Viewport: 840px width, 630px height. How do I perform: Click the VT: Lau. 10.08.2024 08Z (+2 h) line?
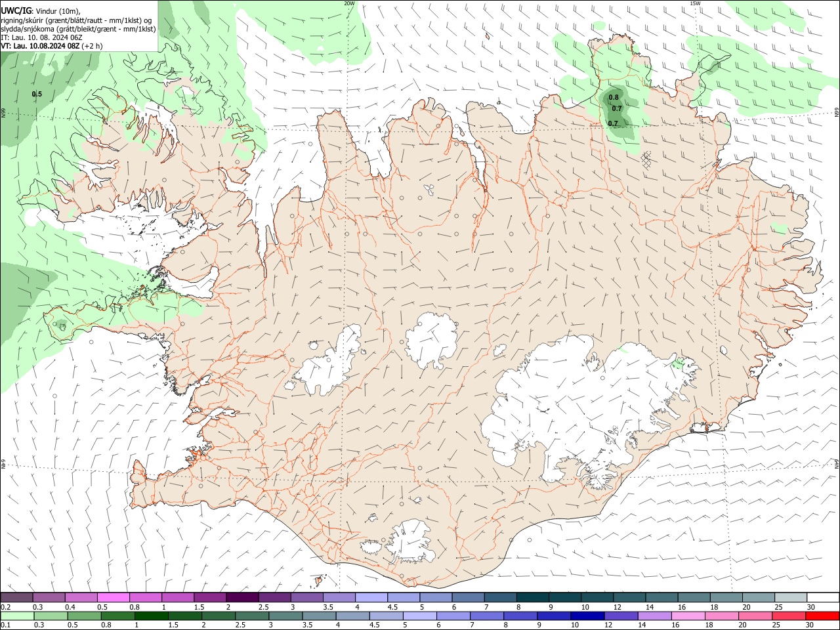tap(51, 46)
